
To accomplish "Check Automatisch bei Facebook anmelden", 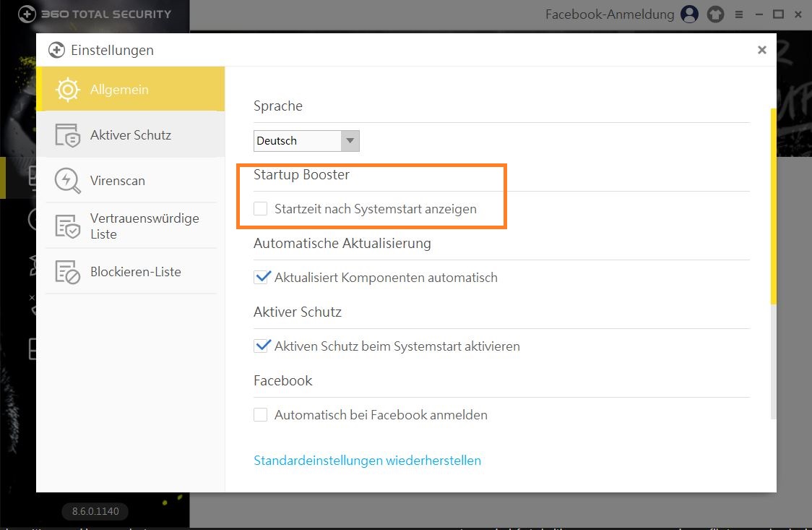I will [260, 415].
